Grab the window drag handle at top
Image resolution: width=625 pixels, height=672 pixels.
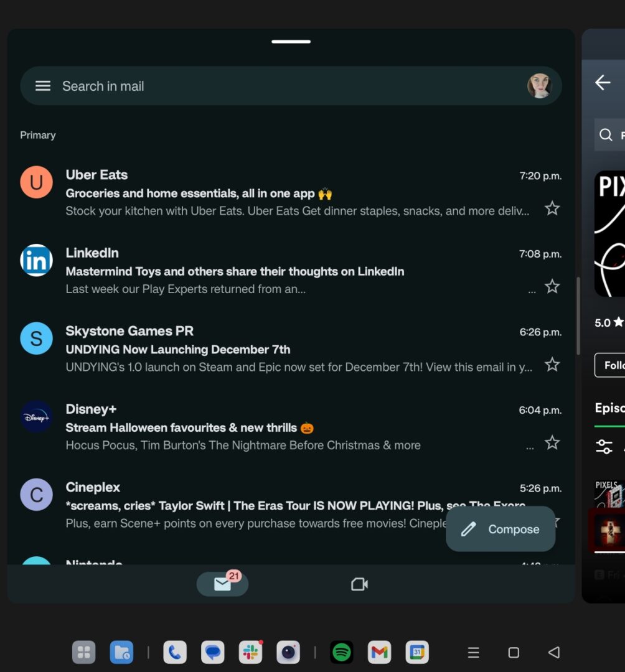coord(291,41)
